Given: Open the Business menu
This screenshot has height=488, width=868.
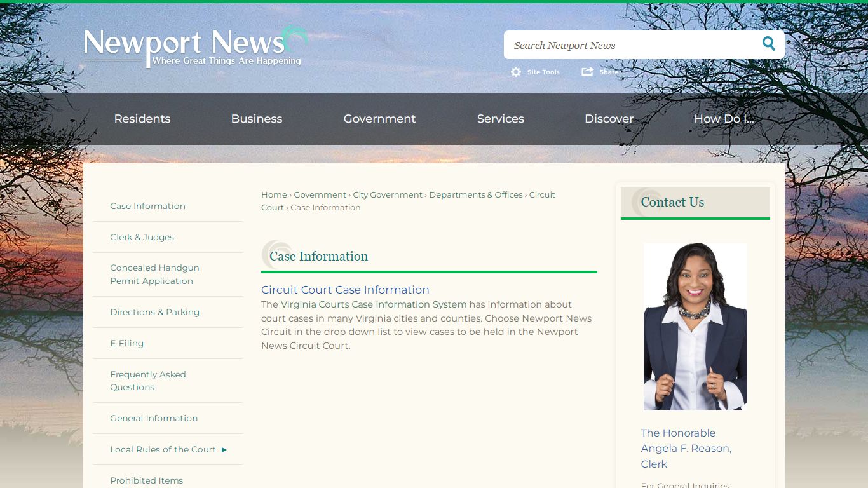Looking at the screenshot, I should pyautogui.click(x=257, y=119).
